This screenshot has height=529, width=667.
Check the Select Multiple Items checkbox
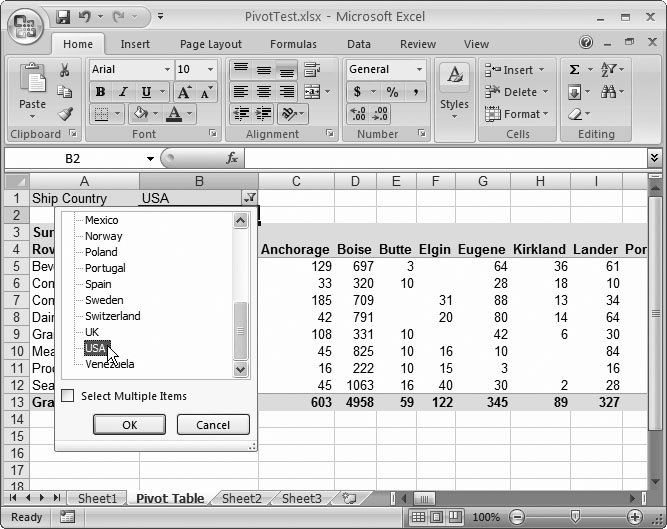pos(68,396)
